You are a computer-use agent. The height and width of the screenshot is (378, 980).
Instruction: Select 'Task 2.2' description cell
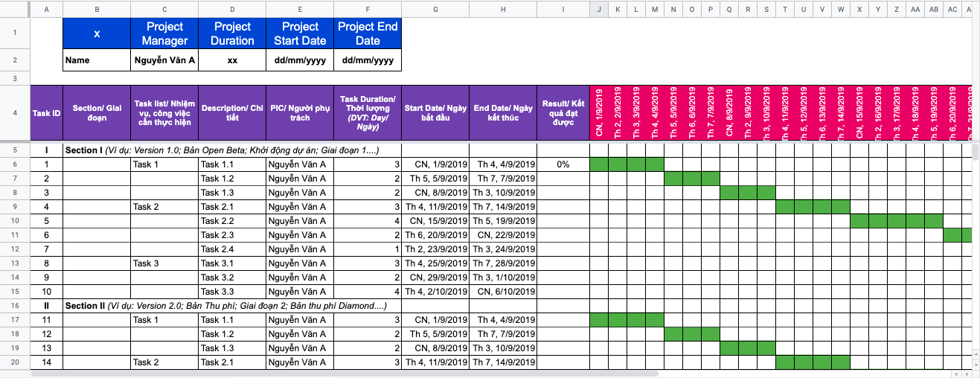(x=232, y=221)
